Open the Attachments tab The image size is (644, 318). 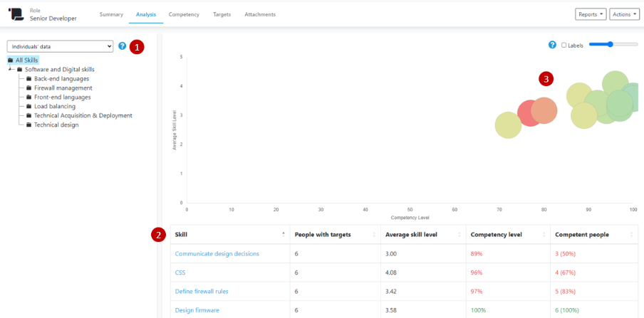(x=259, y=14)
